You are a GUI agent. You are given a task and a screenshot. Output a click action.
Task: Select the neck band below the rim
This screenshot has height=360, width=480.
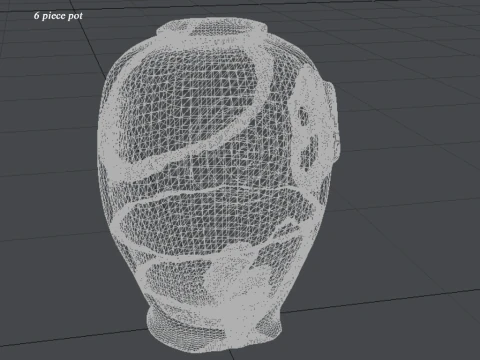[213, 39]
